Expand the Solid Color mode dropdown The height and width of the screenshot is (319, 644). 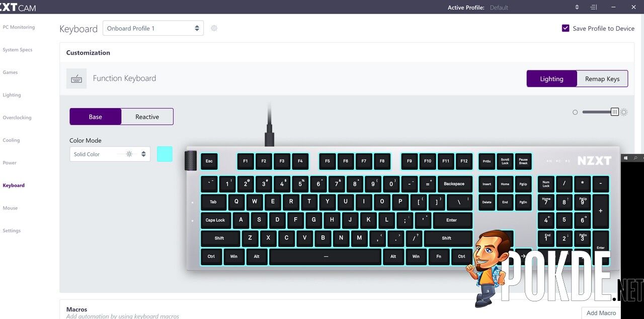110,154
